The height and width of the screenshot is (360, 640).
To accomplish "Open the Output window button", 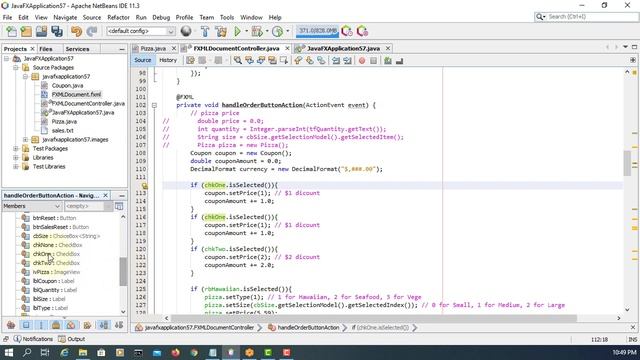I will [72, 339].
